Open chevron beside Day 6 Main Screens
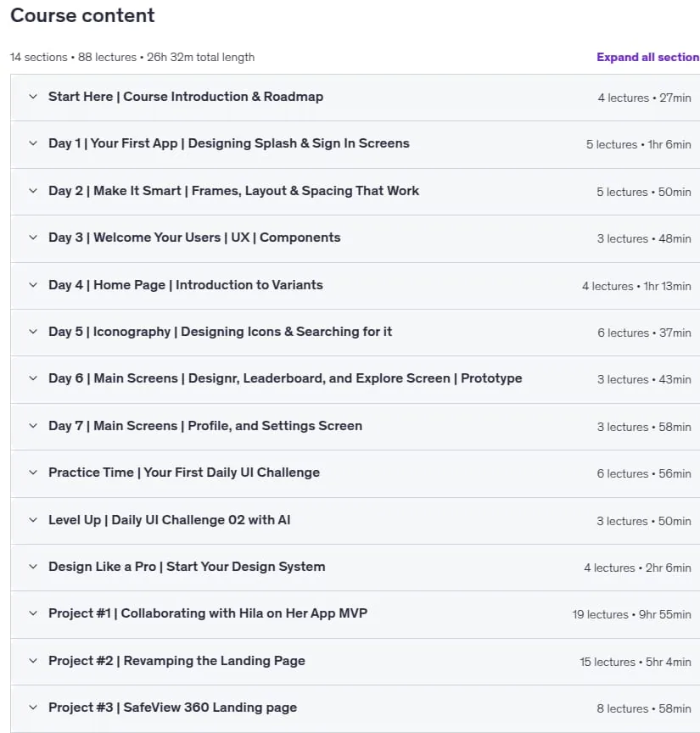This screenshot has width=700, height=733. point(33,378)
